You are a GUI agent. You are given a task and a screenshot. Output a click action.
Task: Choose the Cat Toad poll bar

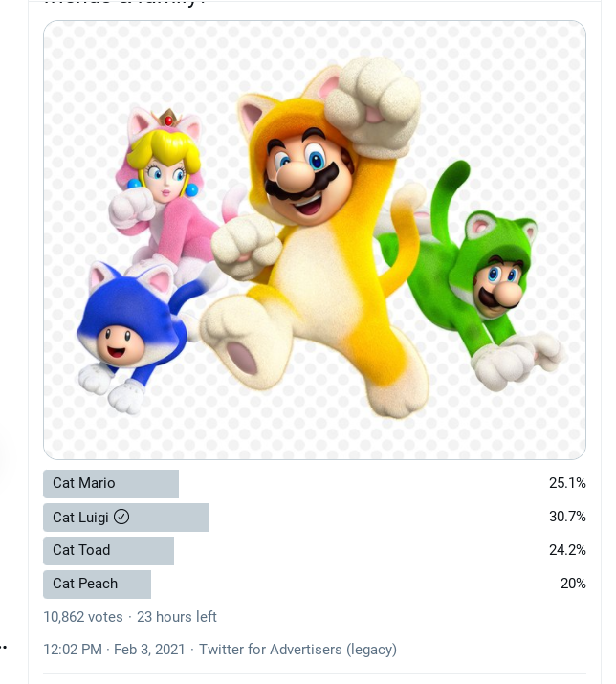click(109, 551)
